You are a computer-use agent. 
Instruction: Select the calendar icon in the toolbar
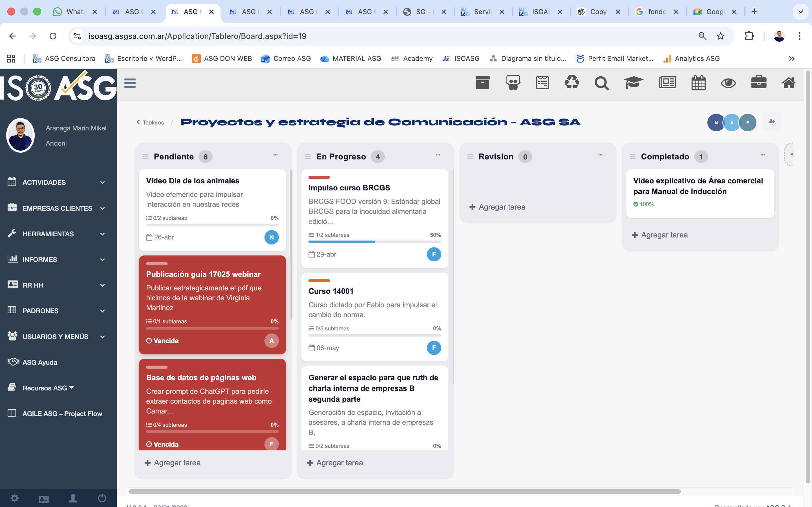(x=698, y=83)
